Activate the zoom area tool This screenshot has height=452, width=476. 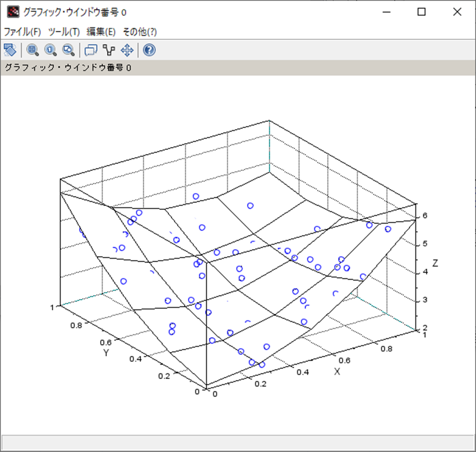(x=33, y=50)
